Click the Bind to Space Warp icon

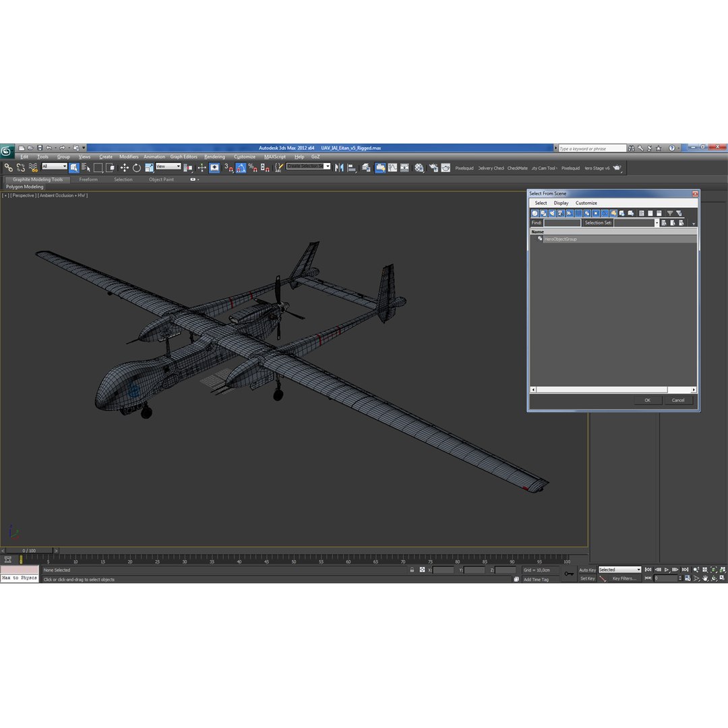point(33,168)
